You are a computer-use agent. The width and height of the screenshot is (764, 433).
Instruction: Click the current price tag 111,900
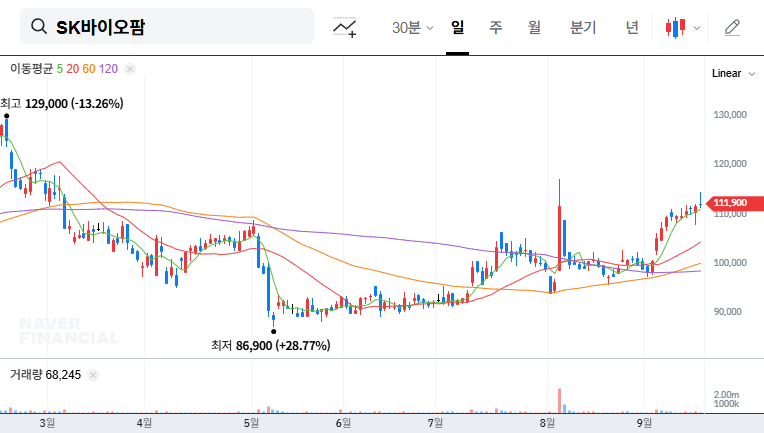(734, 203)
